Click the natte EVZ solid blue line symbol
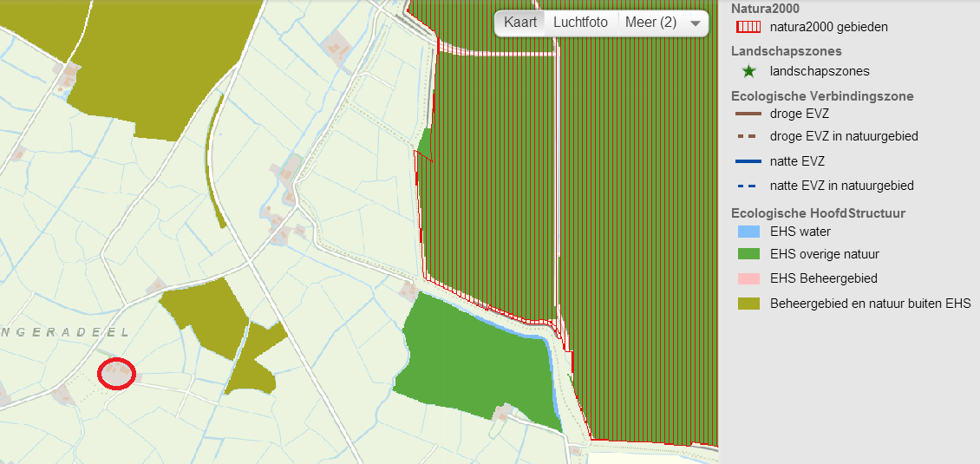This screenshot has height=464, width=980. click(748, 161)
